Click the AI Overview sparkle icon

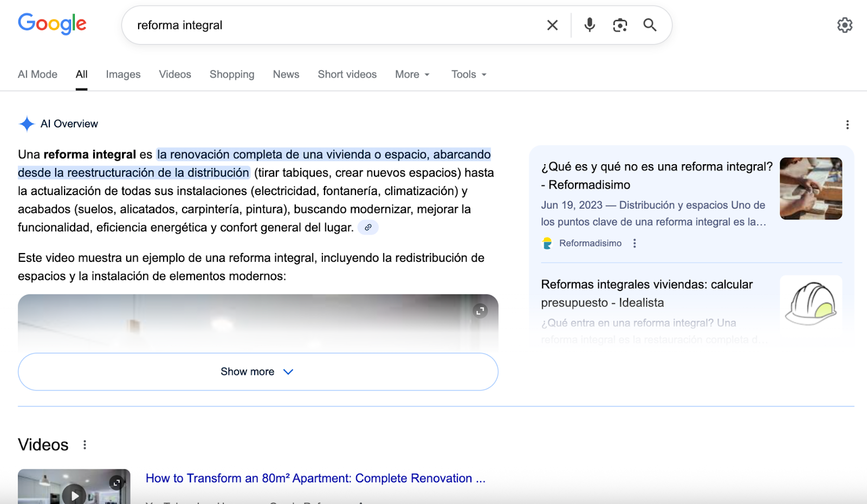[x=26, y=124]
